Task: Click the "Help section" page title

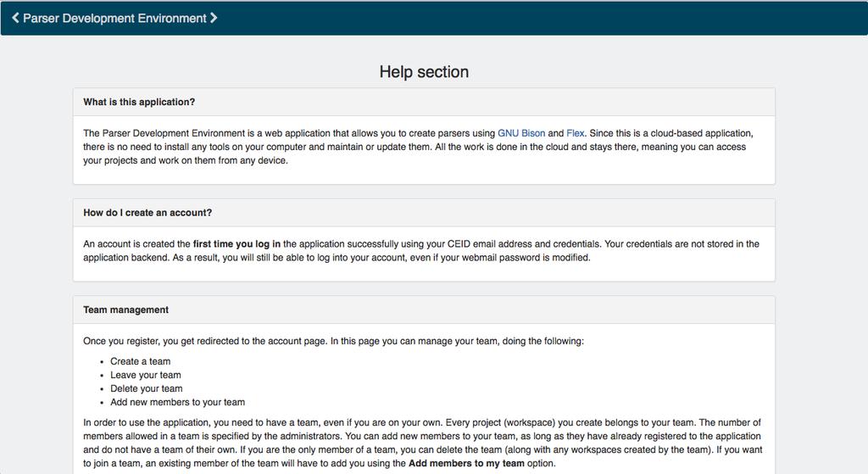Action: (x=424, y=71)
